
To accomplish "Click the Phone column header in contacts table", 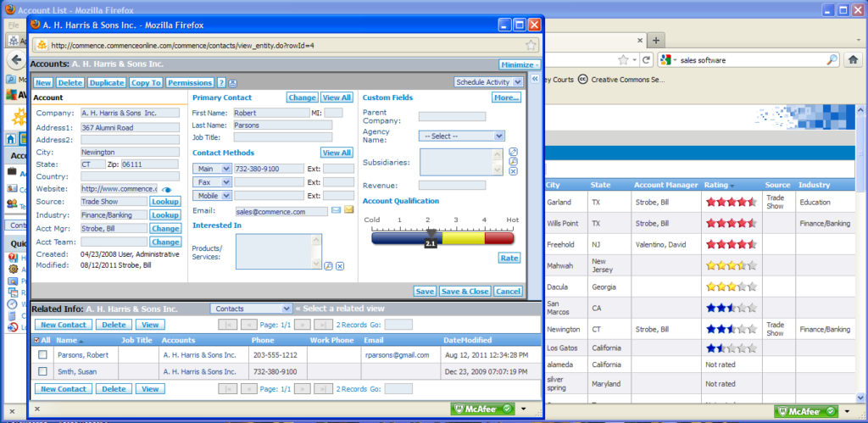I will pyautogui.click(x=263, y=341).
